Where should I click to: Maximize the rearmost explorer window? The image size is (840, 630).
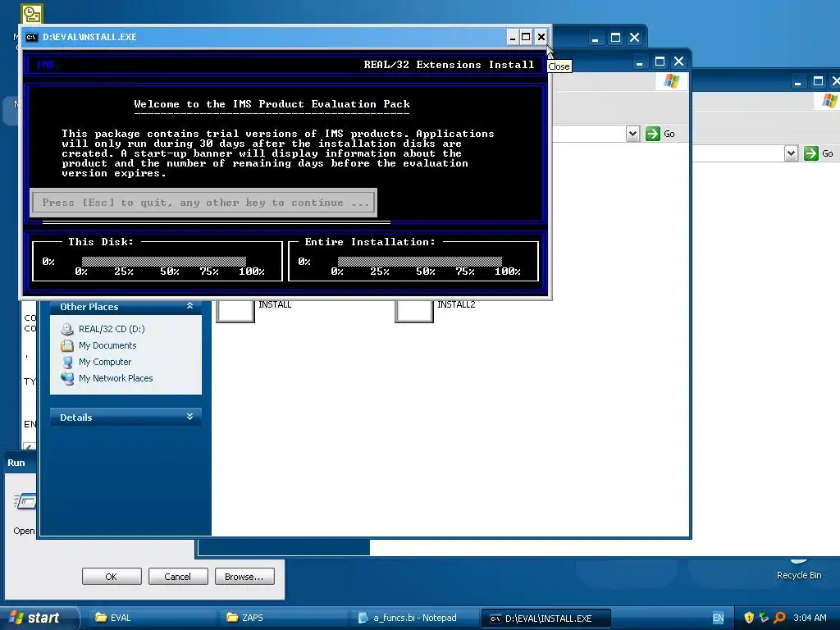[x=818, y=81]
